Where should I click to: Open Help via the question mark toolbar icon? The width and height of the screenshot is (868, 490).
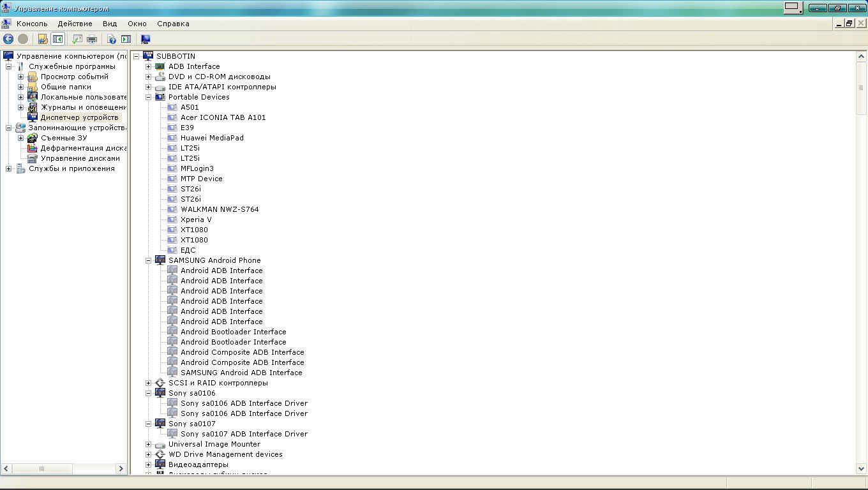coord(112,39)
